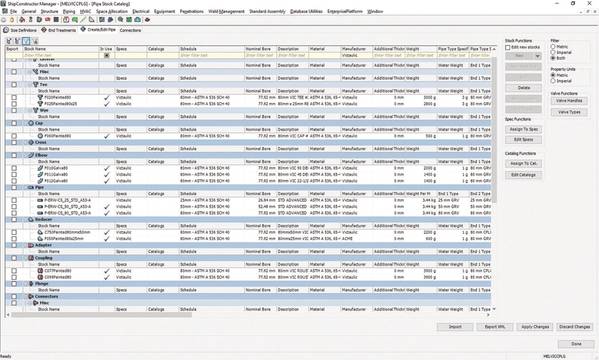599x360 pixels.
Task: Open the Piping menu
Action: 69,11
